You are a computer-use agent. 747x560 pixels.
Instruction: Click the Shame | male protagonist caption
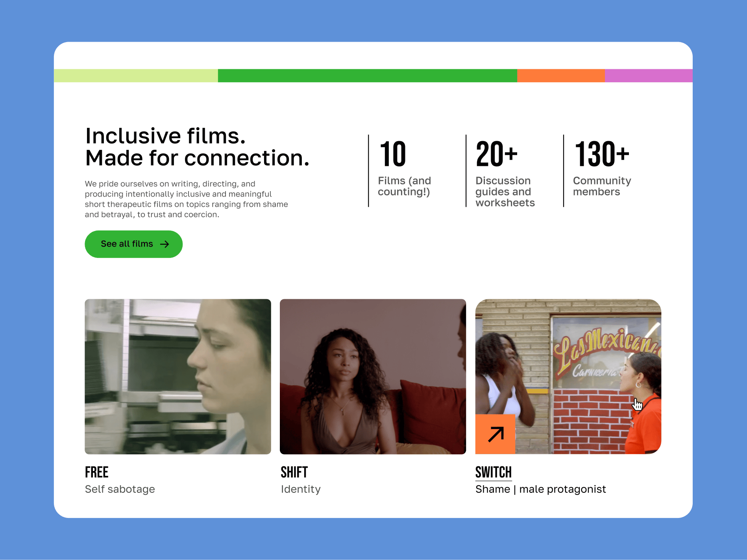coord(541,489)
